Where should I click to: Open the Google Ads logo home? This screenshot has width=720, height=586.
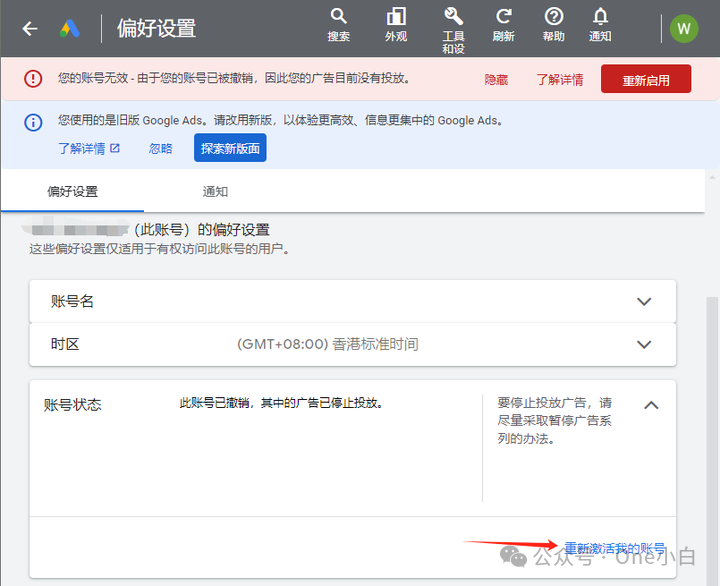tap(70, 28)
